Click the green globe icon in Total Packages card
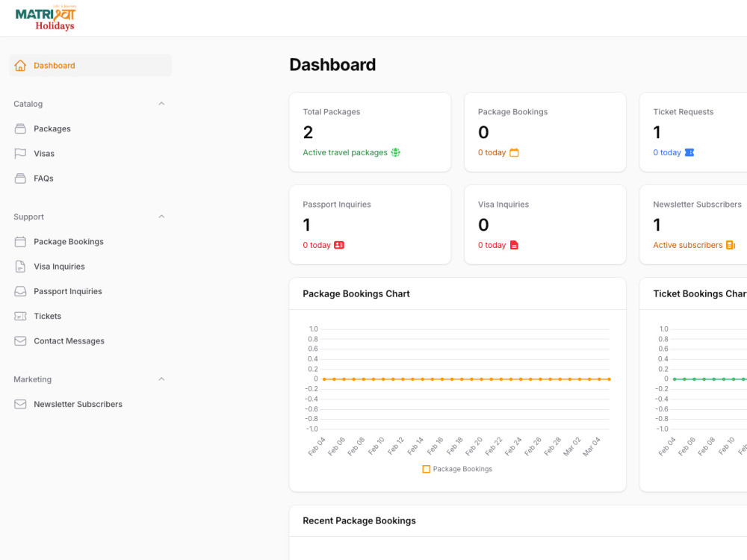This screenshot has width=747, height=560. tap(395, 152)
